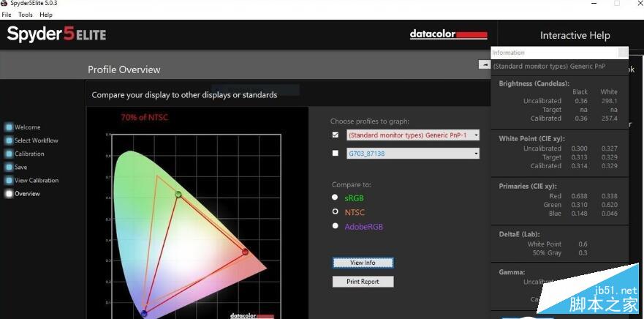Click the uncalibrated white brightness value 298.1

pyautogui.click(x=609, y=101)
